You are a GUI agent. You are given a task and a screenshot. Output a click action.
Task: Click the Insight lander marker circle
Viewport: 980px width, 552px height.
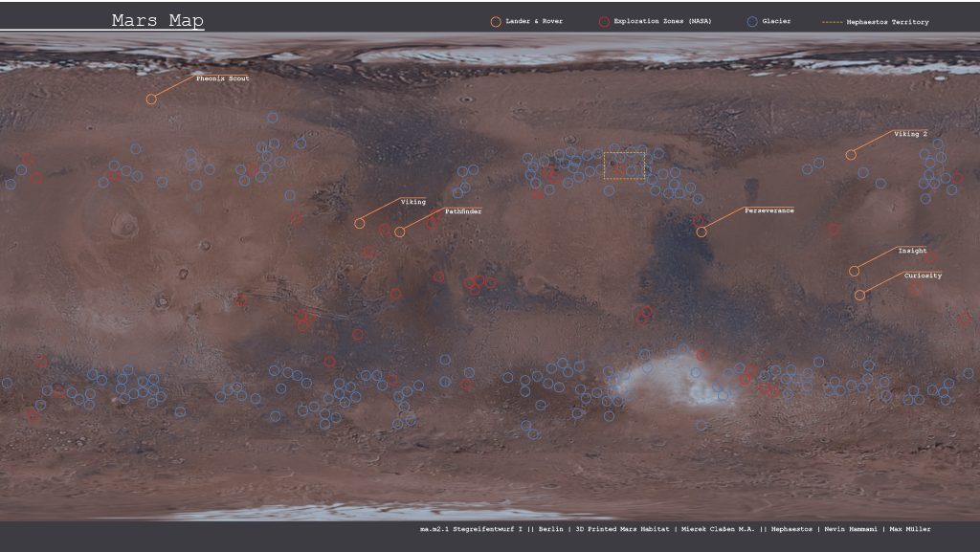tap(855, 271)
